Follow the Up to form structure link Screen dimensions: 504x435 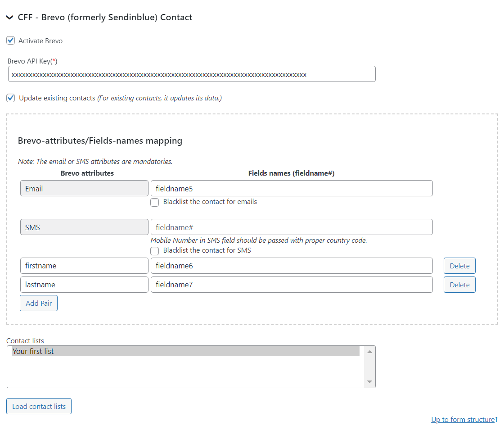(x=464, y=420)
